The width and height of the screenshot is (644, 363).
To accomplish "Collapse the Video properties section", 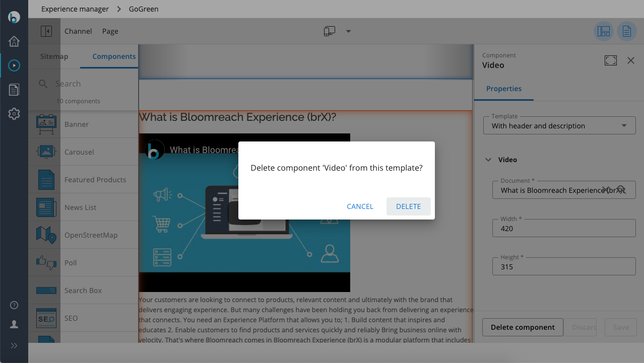I will point(488,160).
